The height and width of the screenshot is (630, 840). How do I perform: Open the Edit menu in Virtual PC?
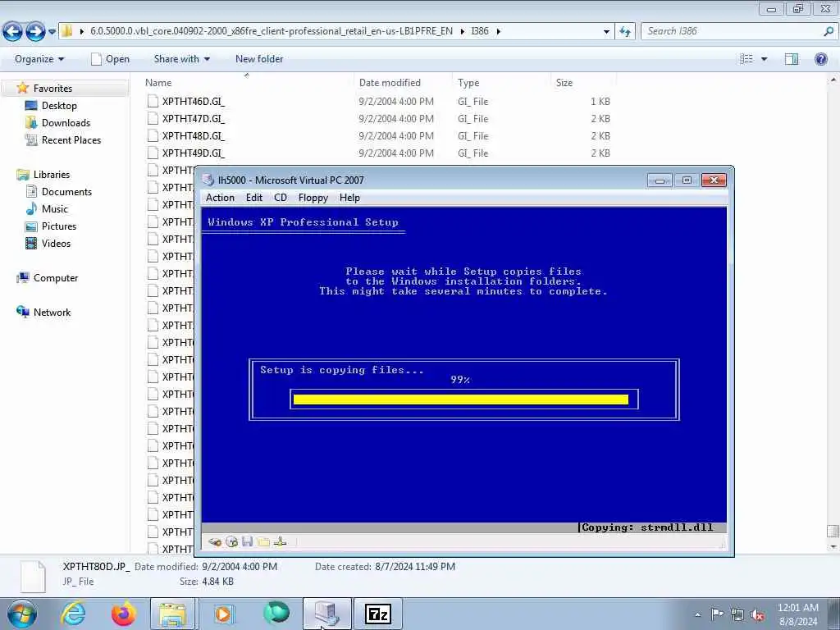254,198
